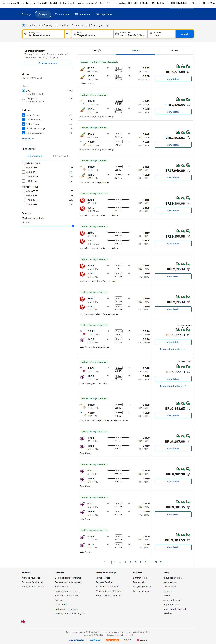This screenshot has height=644, width=216.
Task: Uncheck the Qatar Airways airline filter
Action: (x=24, y=124)
